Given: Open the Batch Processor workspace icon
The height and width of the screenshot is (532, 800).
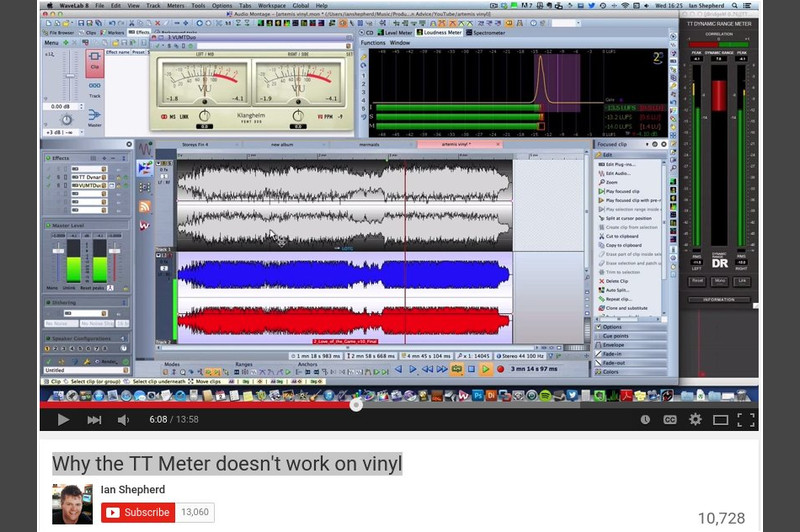Looking at the screenshot, I should click(145, 187).
